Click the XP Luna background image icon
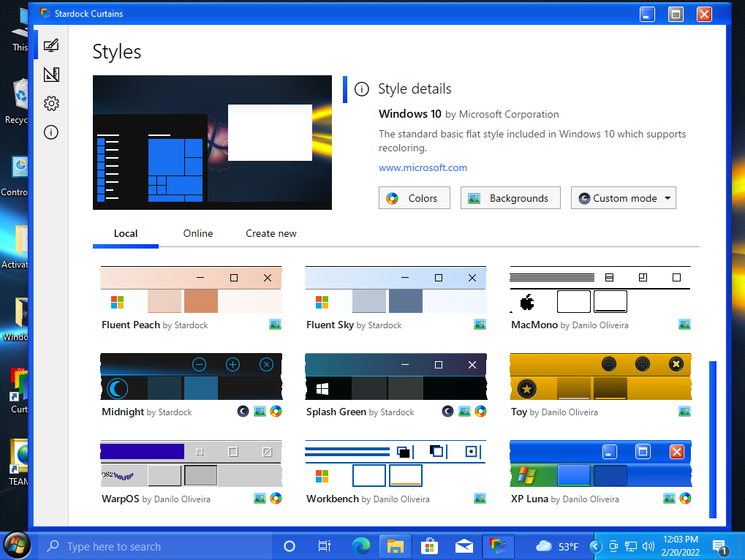The image size is (745, 560). 669,499
